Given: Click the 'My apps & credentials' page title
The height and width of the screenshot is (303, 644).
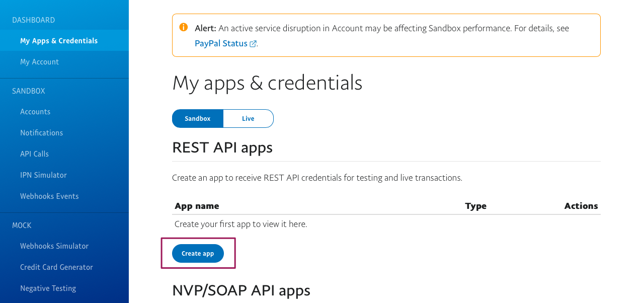Looking at the screenshot, I should [267, 83].
